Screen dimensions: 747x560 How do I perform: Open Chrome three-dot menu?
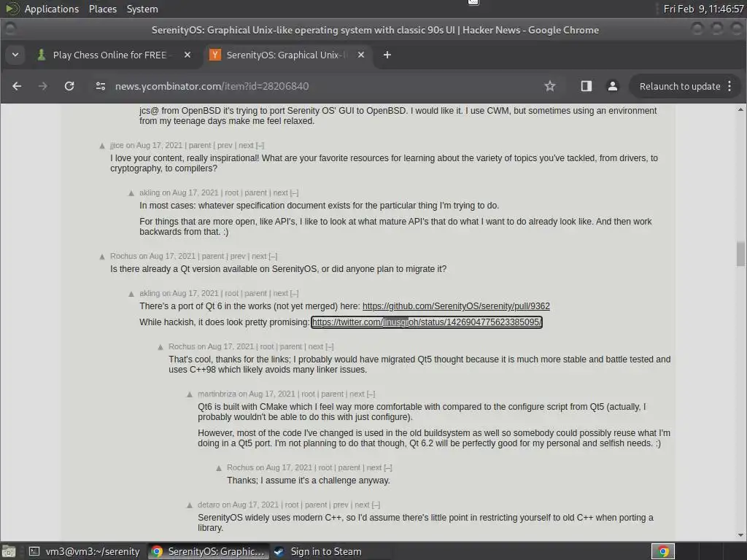[729, 86]
